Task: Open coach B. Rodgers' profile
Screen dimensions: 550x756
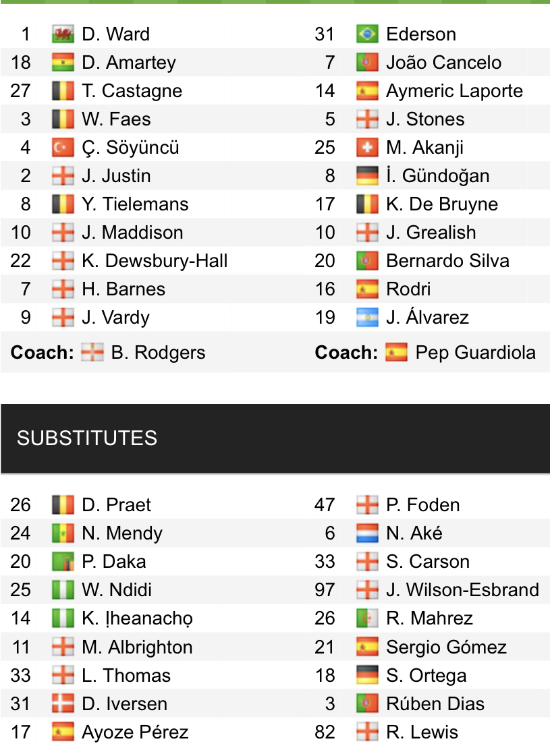Action: point(158,353)
